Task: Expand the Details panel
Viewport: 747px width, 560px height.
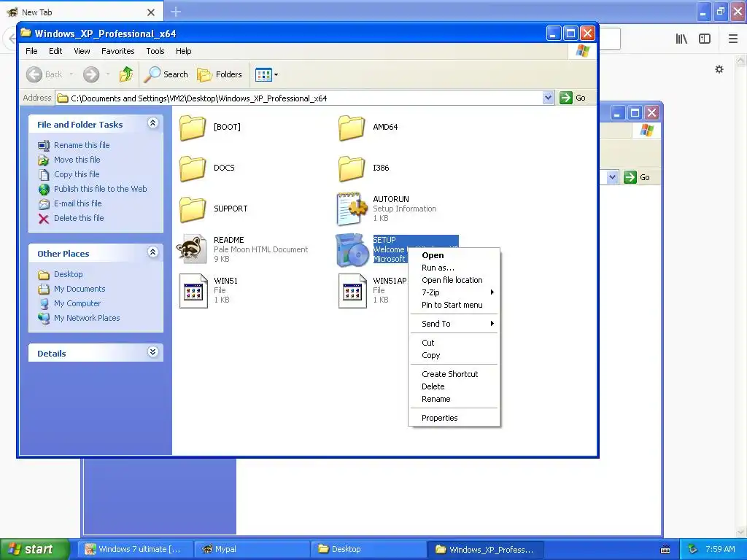Action: click(152, 352)
